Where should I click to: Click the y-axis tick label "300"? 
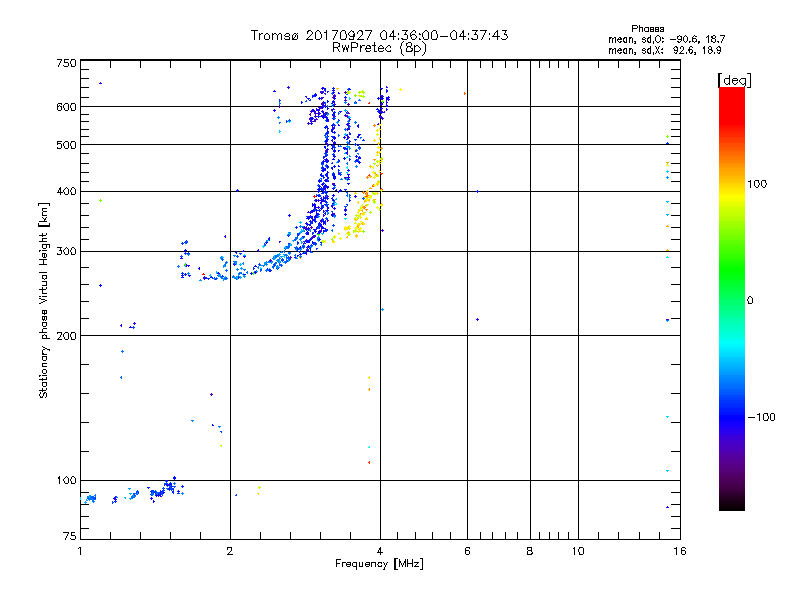pos(66,252)
